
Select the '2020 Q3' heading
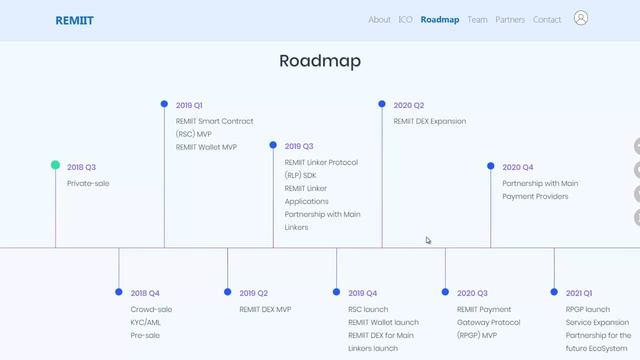(x=472, y=293)
